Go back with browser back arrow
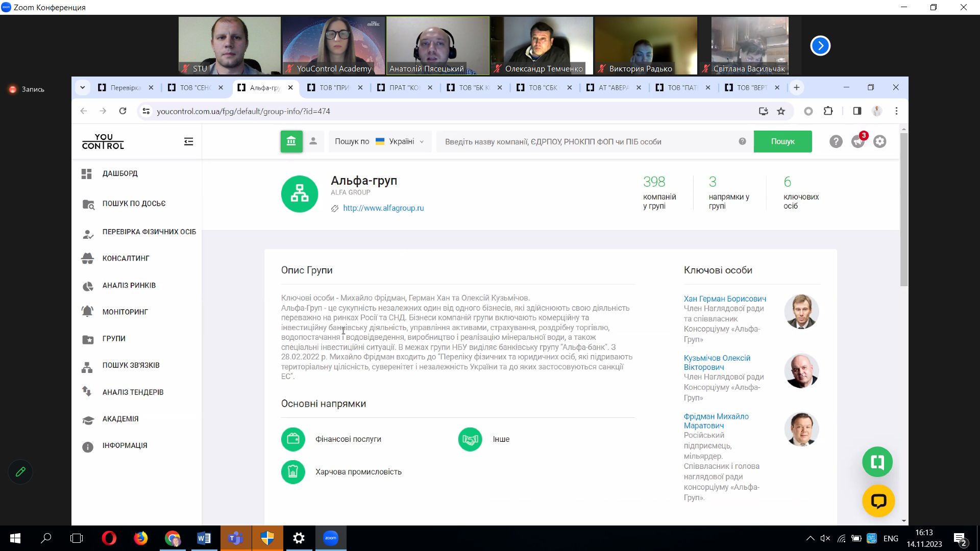 point(84,111)
